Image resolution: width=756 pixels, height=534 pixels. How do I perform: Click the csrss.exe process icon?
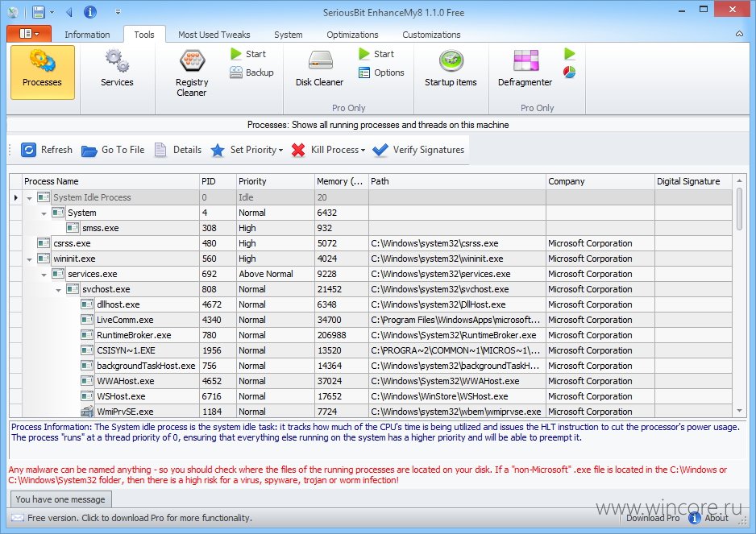[44, 243]
